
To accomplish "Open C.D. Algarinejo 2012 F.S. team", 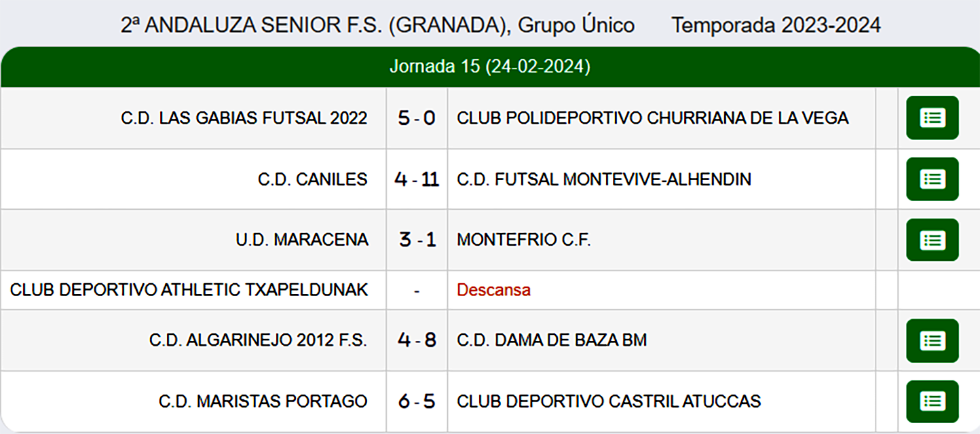I will pyautogui.click(x=258, y=340).
